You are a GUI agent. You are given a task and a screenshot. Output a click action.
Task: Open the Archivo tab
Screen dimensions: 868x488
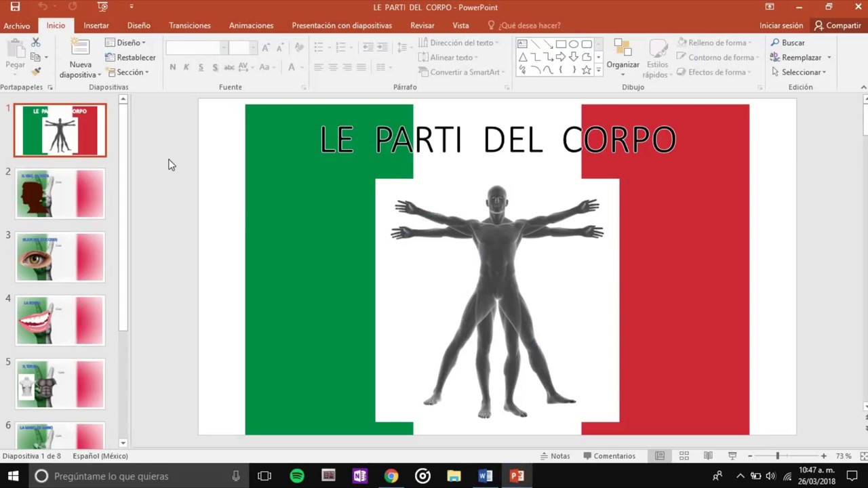pyautogui.click(x=17, y=26)
